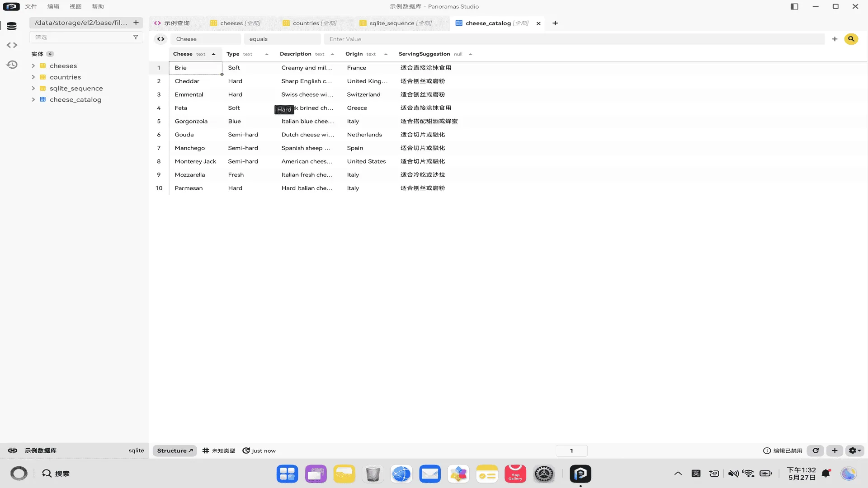868x488 pixels.
Task: Expand the countries tree node
Action: (x=33, y=77)
